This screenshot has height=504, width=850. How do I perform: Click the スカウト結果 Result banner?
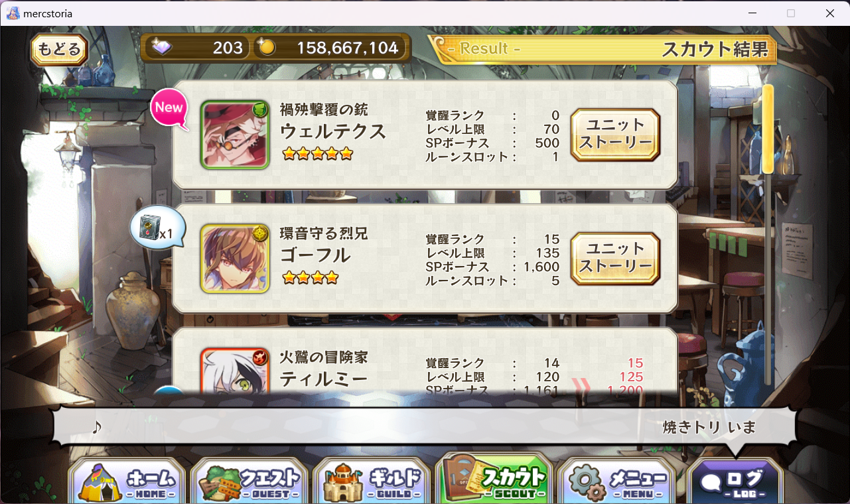[x=602, y=49]
